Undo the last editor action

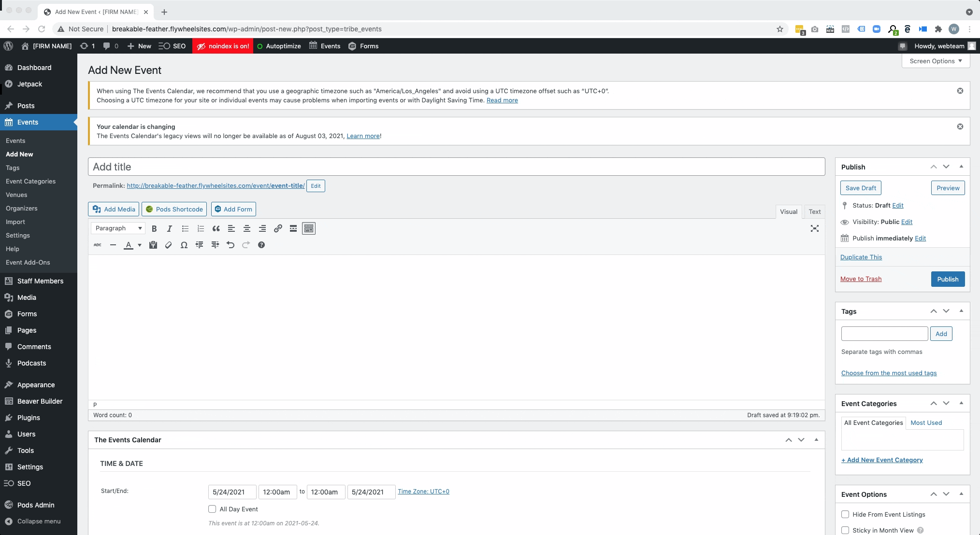(x=230, y=245)
